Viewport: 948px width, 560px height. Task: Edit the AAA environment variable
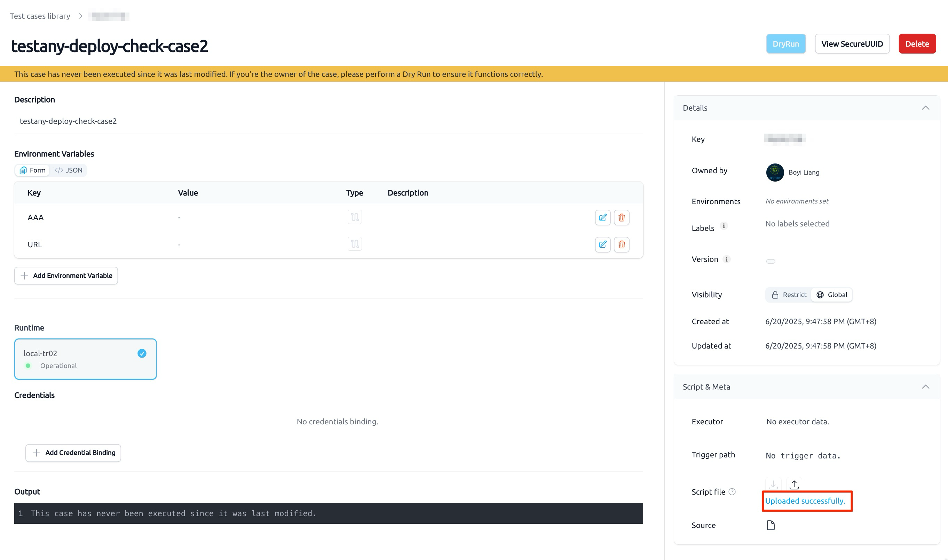(x=602, y=217)
